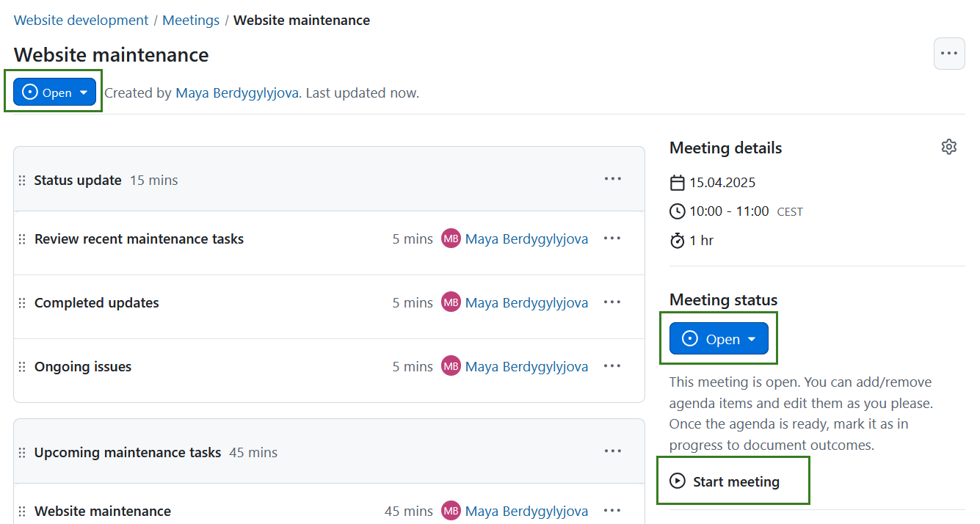Open Maya Berdygylyjova link in Ongoing issues row

pos(526,366)
